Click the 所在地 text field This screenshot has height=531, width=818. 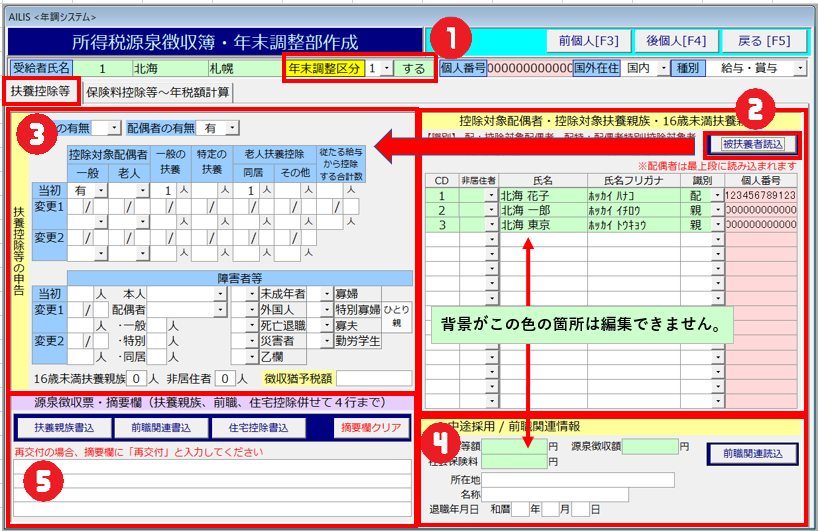(564, 480)
